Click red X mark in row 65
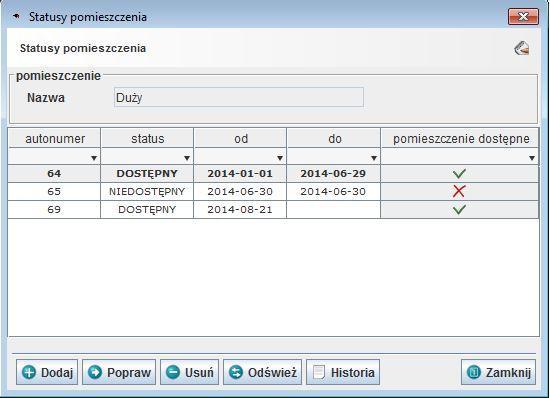The image size is (550, 398). click(x=459, y=191)
